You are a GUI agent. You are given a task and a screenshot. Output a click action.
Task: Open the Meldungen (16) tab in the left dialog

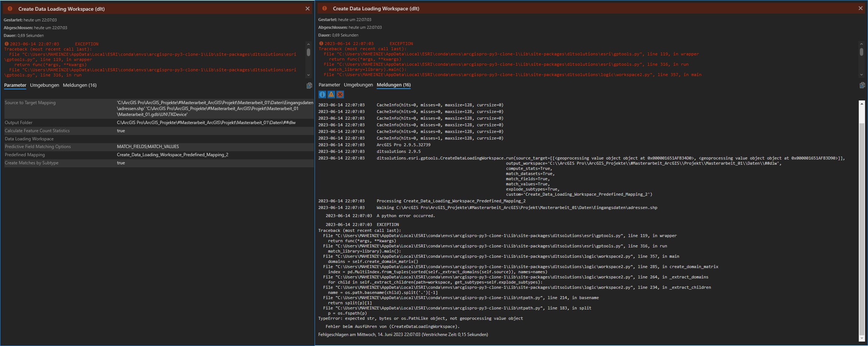click(80, 85)
